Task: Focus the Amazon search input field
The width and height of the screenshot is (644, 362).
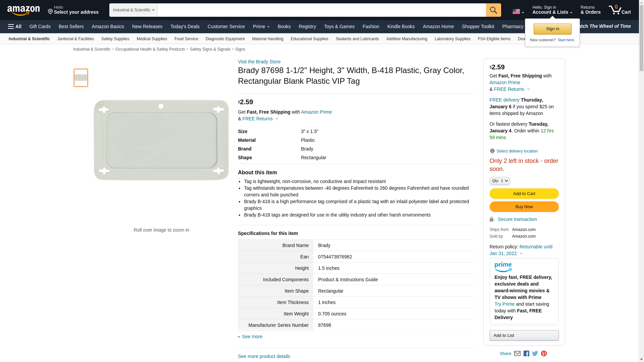Action: point(322,10)
